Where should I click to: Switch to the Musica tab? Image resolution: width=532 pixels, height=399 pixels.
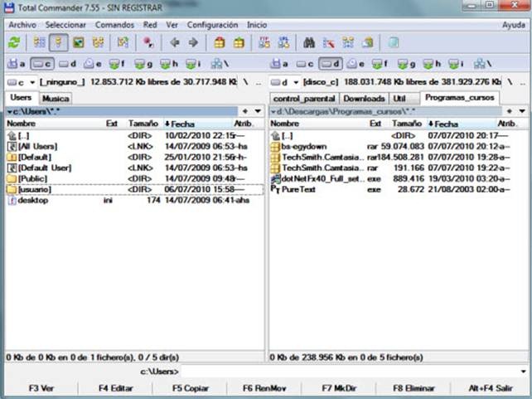pyautogui.click(x=56, y=99)
